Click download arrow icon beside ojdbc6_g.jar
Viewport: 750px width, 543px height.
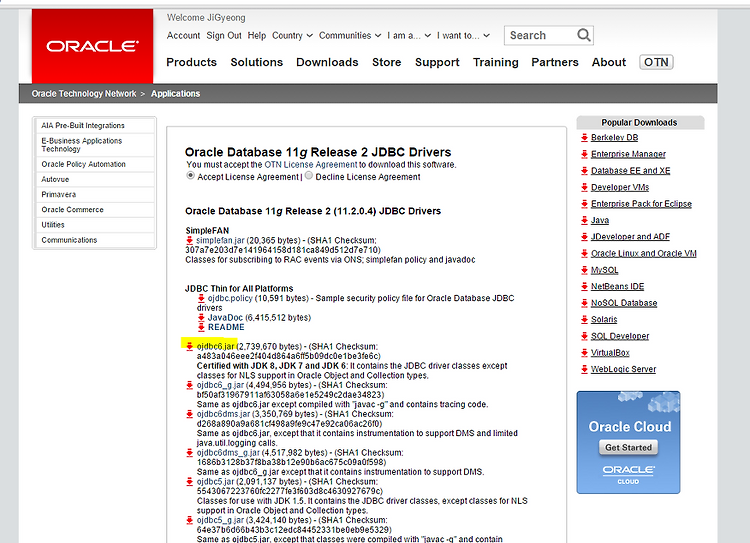[x=189, y=385]
